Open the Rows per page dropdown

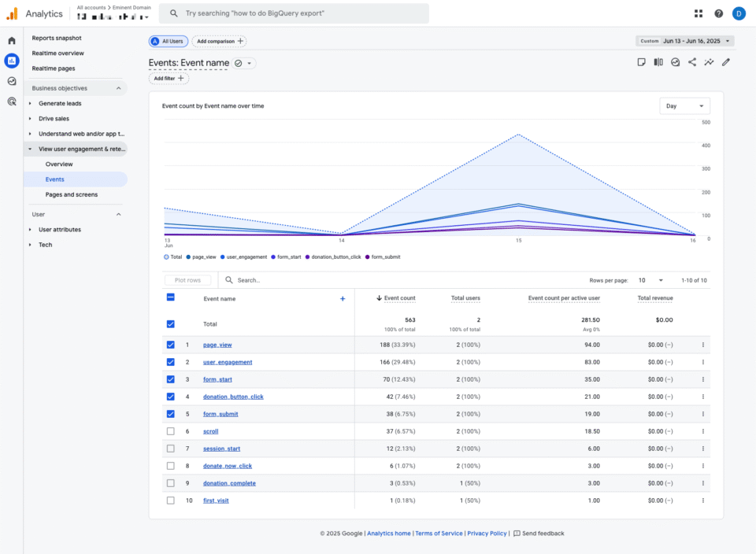point(651,280)
